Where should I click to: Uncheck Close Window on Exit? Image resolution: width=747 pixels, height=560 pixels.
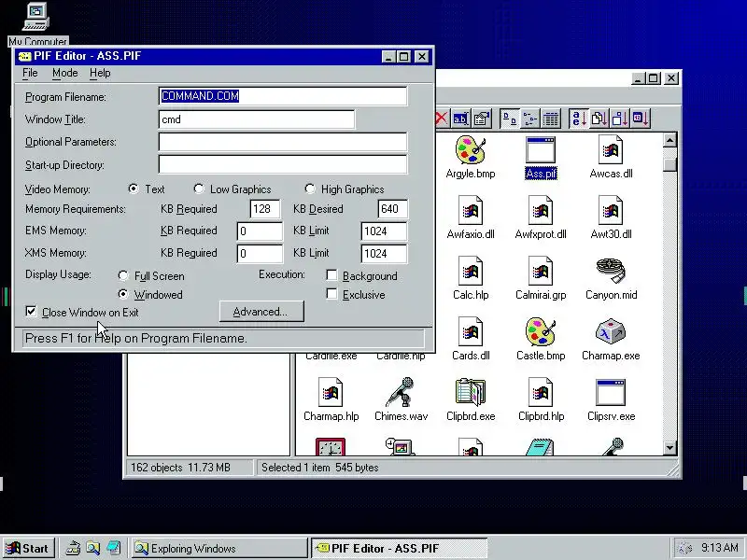tap(31, 312)
